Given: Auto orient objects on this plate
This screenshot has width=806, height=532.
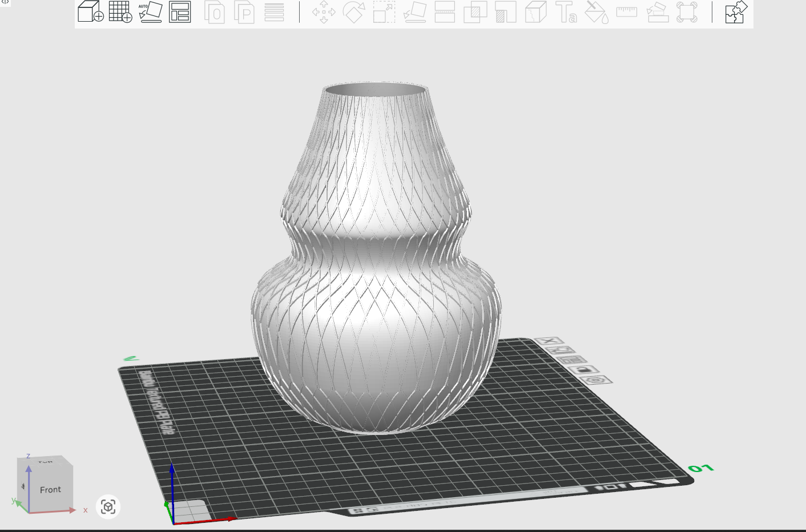Looking at the screenshot, I should [561, 350].
